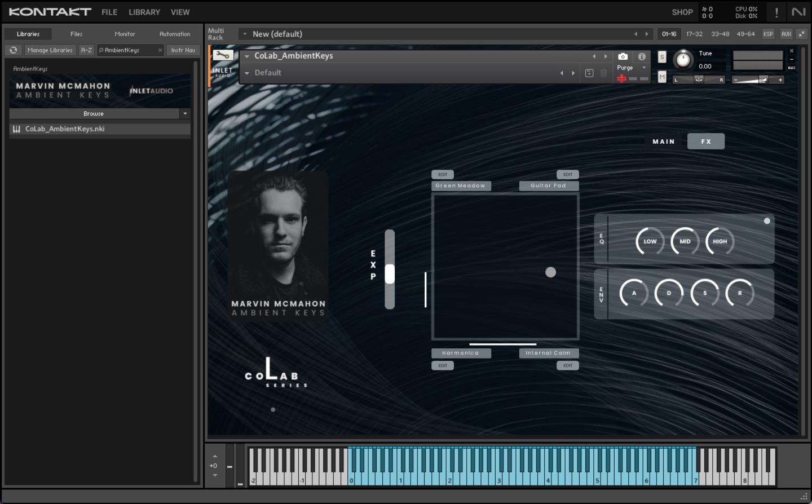Image resolution: width=812 pixels, height=504 pixels.
Task: Select CoLab_AmbientKeys.nki in the library list
Action: click(x=65, y=129)
